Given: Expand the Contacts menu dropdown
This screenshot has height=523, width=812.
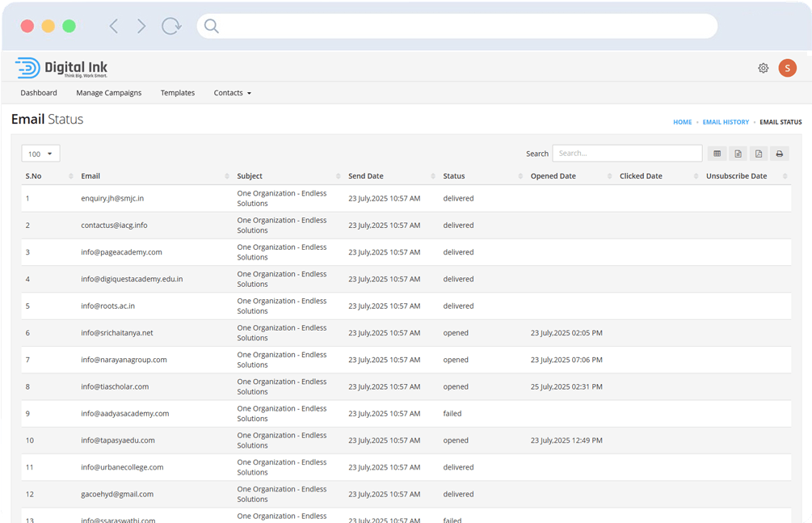Looking at the screenshot, I should 232,93.
